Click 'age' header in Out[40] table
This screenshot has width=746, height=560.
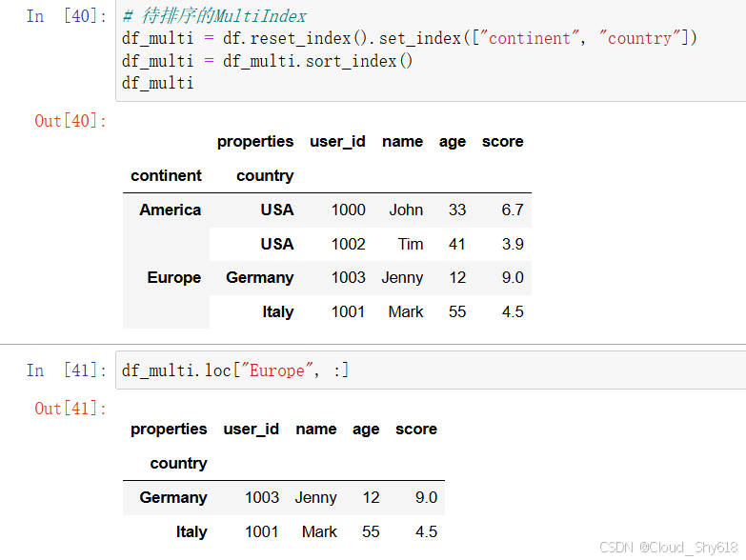point(453,142)
